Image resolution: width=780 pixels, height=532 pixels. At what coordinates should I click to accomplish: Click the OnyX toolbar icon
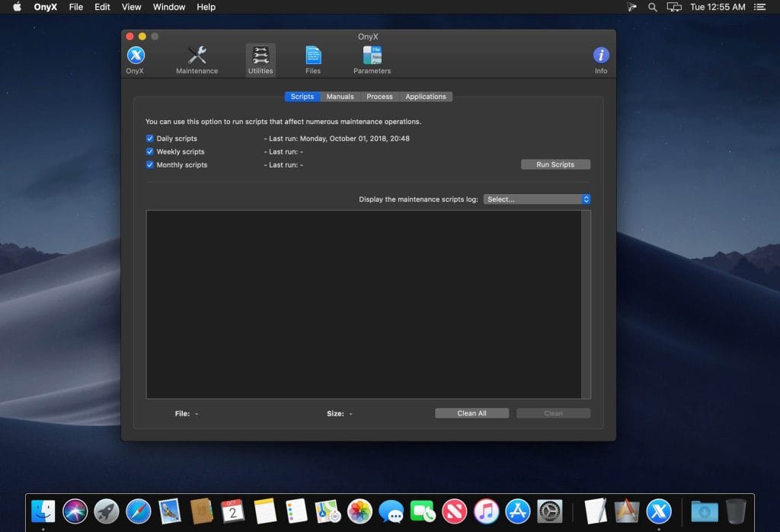click(135, 57)
